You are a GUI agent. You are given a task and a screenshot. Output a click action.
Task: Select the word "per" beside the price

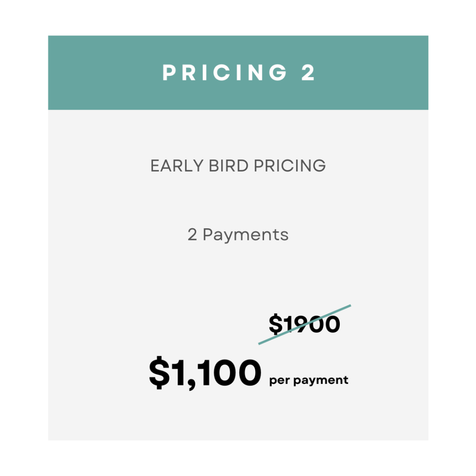279,381
